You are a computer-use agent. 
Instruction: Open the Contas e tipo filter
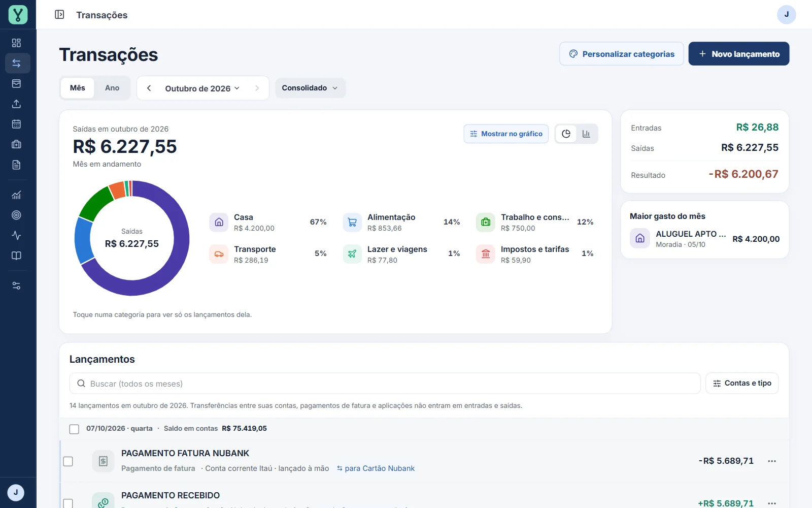click(742, 384)
